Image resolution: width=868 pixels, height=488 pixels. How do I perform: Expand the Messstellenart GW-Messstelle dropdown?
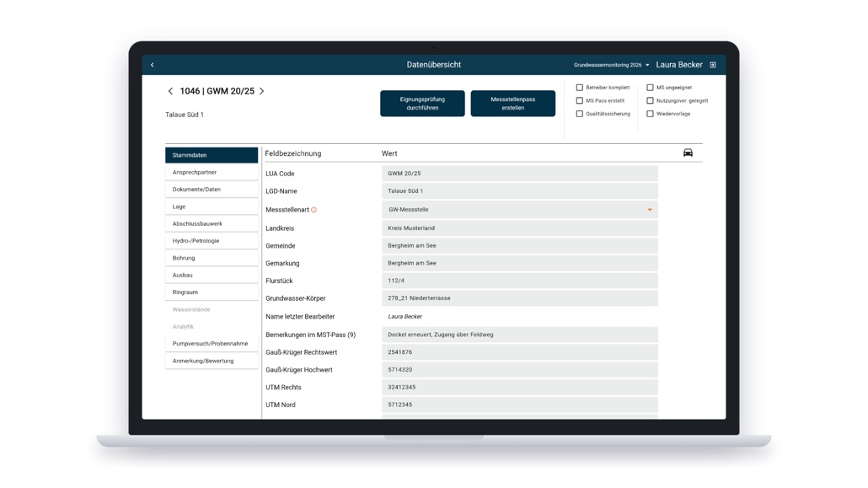click(x=520, y=210)
